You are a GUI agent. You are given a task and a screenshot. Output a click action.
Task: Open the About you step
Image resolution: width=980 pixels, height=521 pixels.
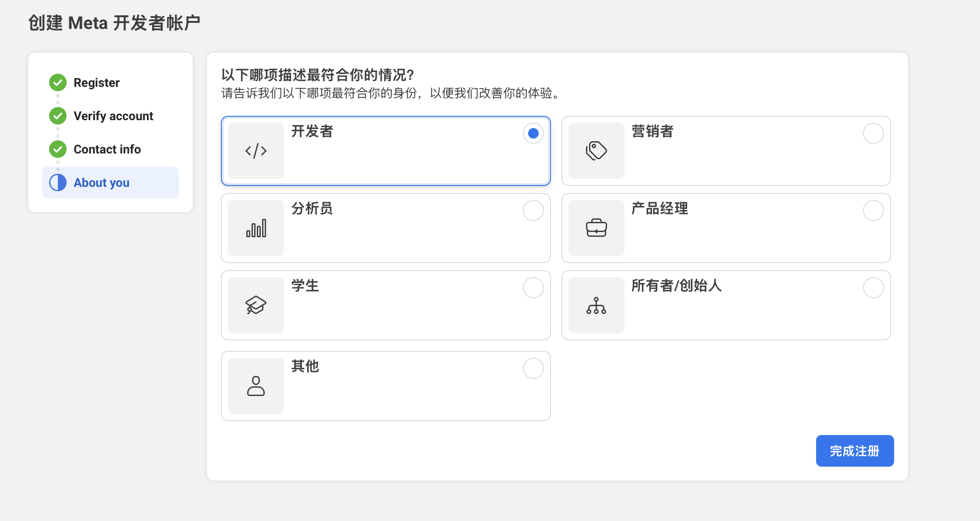(102, 182)
